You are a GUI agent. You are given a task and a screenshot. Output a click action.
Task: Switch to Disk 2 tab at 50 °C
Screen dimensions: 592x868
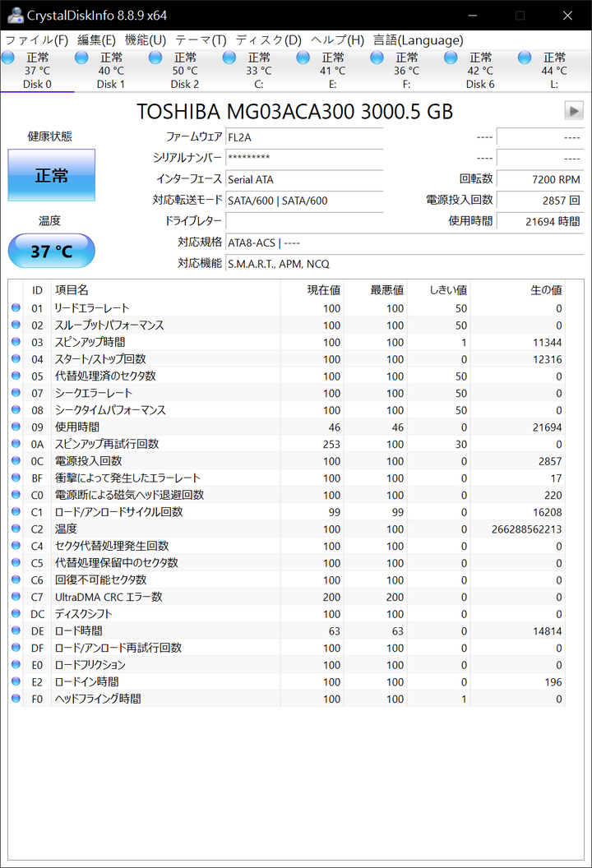click(x=184, y=71)
